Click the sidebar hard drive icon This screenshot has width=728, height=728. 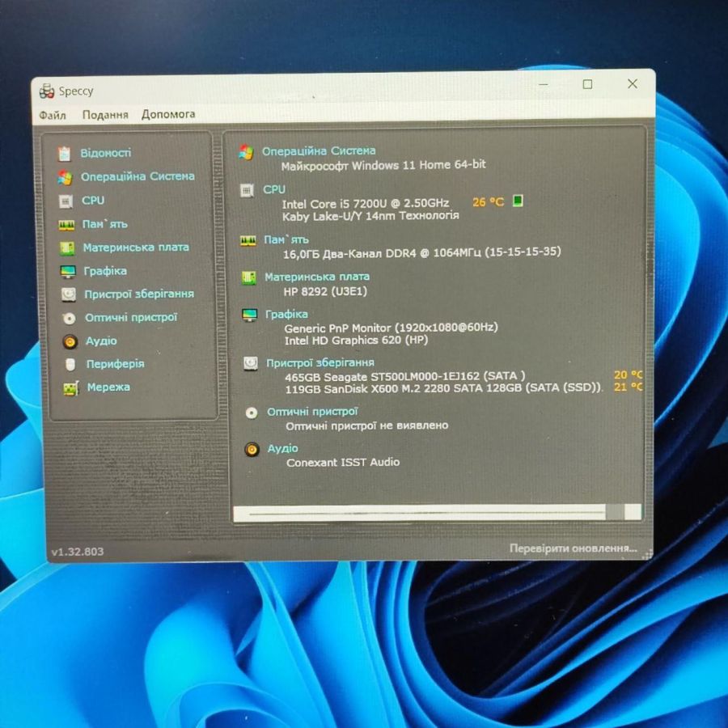coord(68,294)
